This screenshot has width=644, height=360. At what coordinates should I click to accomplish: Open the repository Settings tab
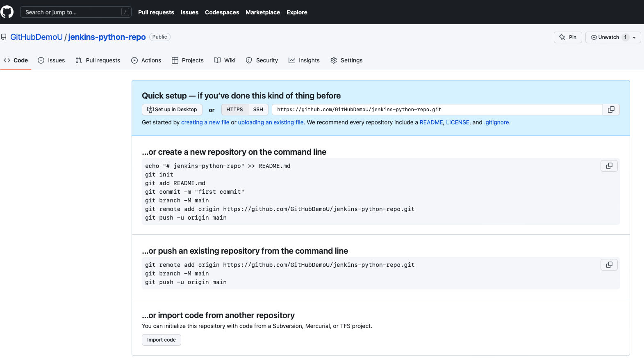(x=346, y=60)
